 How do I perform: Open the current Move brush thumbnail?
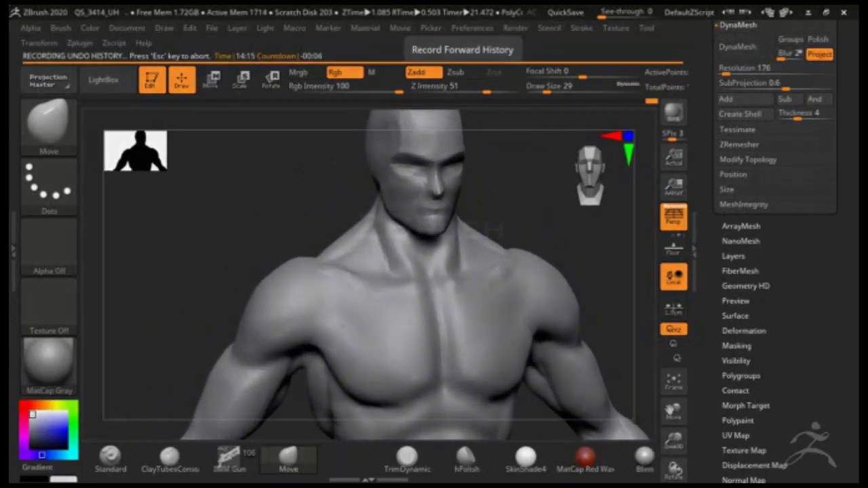pyautogui.click(x=49, y=126)
